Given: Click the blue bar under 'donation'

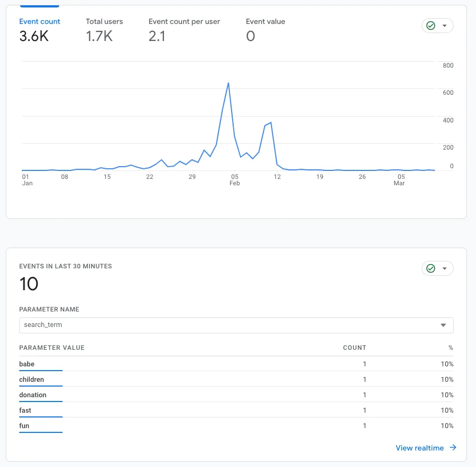Looking at the screenshot, I should 40,402.
